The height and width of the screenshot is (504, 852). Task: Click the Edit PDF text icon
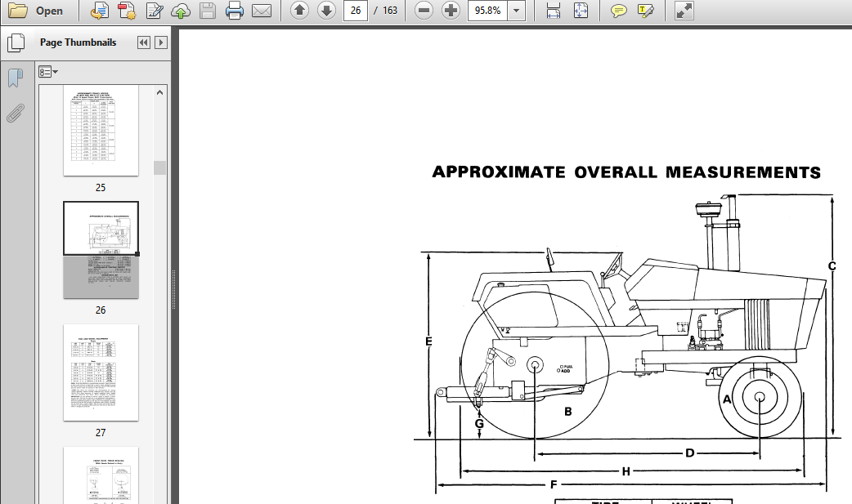(x=155, y=11)
